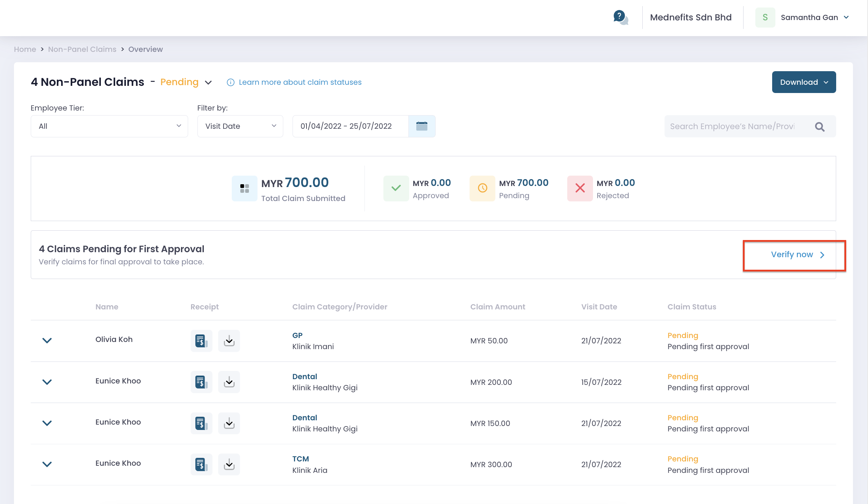Open the Visit Date filter dropdown
The height and width of the screenshot is (504, 868).
(x=240, y=126)
